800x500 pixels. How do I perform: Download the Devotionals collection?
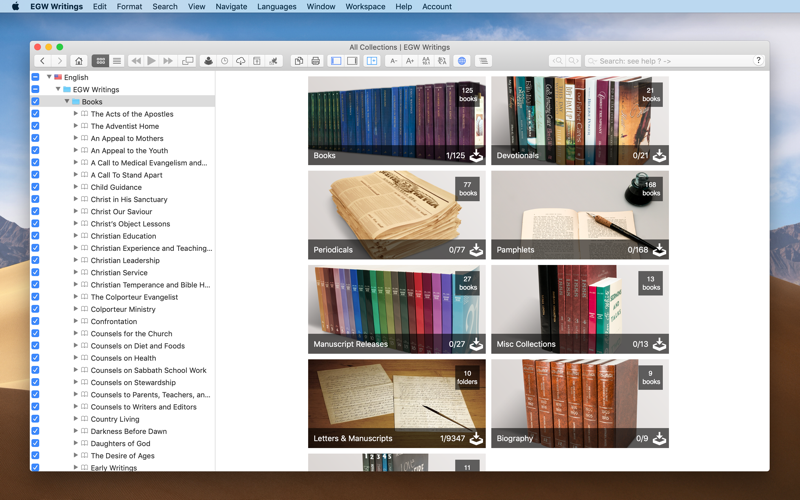click(659, 156)
